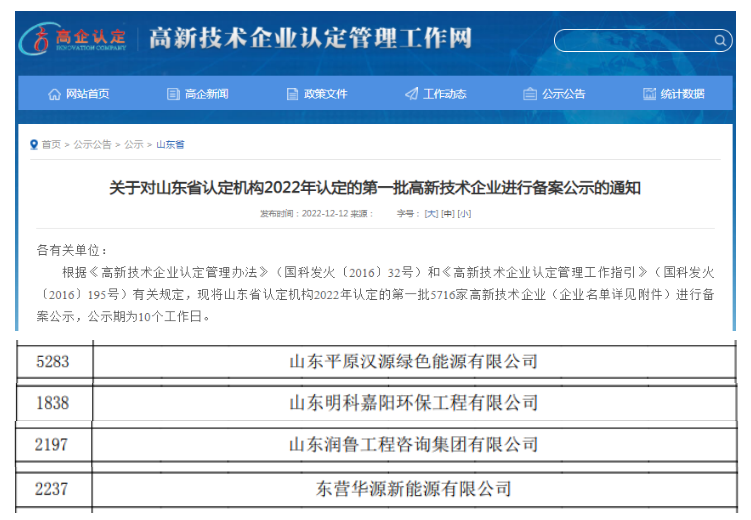
Task: Click the home icon beside 网站首页
Action: pyautogui.click(x=54, y=94)
